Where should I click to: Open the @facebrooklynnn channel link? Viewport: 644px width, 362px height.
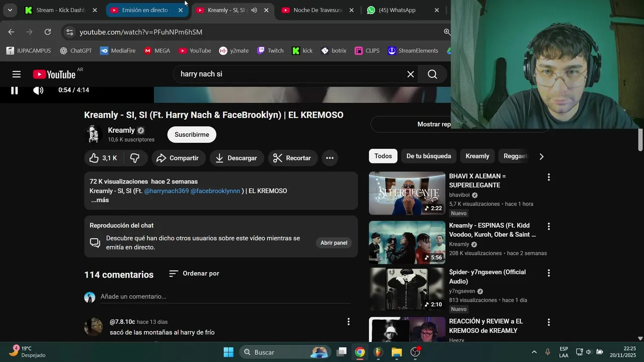point(215,191)
